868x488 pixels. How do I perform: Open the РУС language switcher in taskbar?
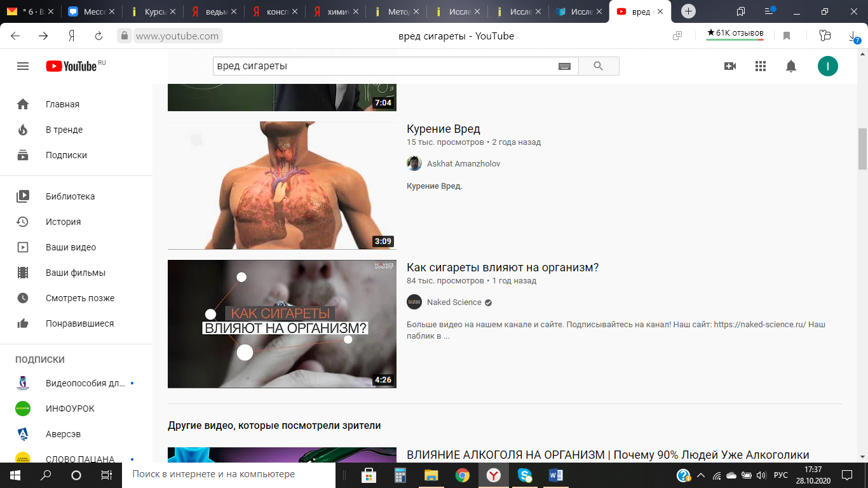[780, 475]
